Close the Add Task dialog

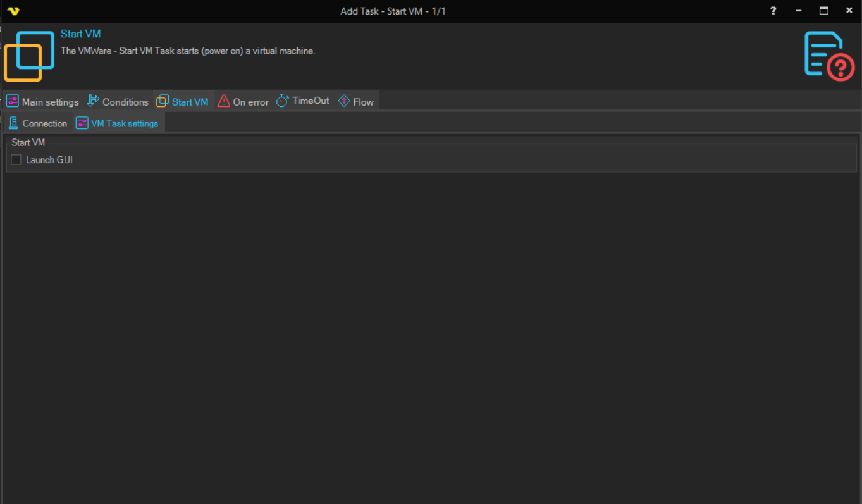point(849,11)
